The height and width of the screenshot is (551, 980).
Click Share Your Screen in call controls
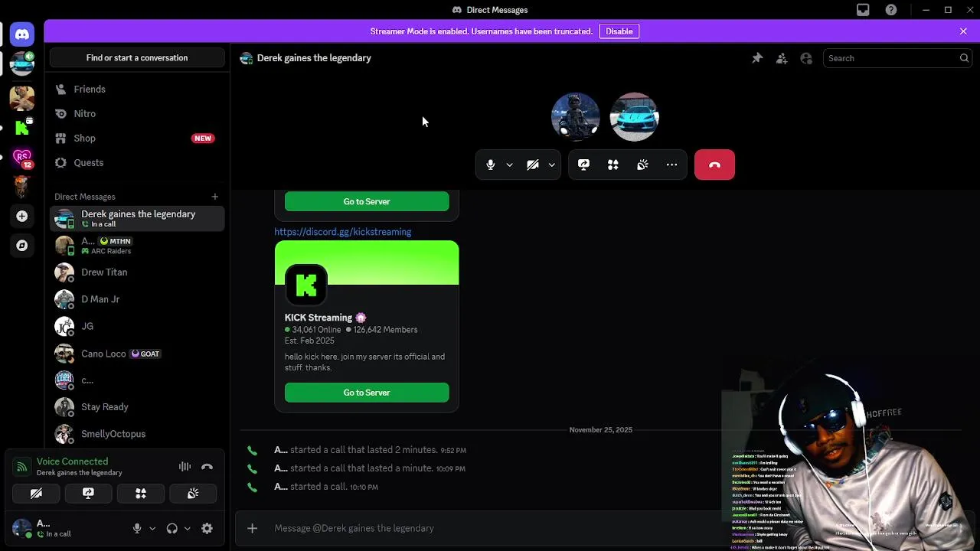pyautogui.click(x=583, y=165)
